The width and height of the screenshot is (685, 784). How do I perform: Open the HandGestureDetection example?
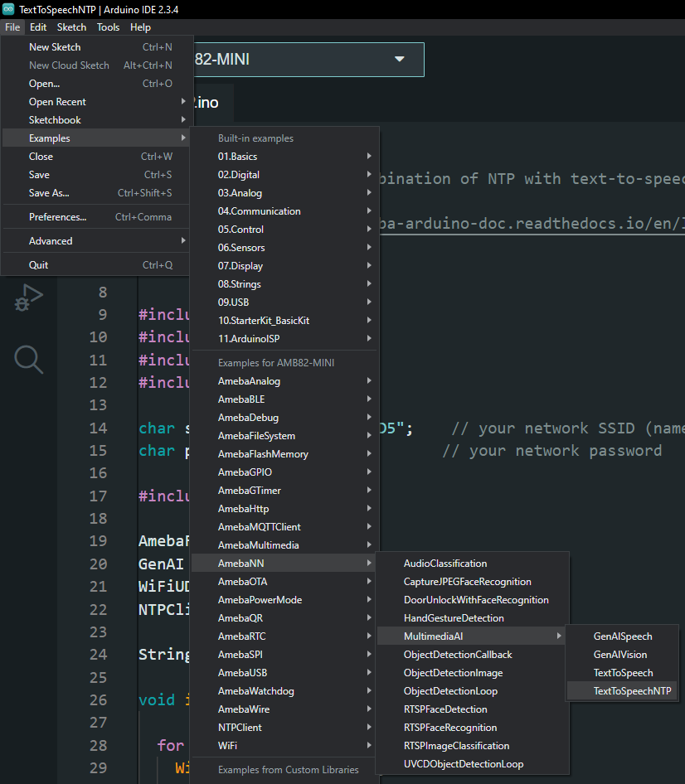[x=453, y=618]
